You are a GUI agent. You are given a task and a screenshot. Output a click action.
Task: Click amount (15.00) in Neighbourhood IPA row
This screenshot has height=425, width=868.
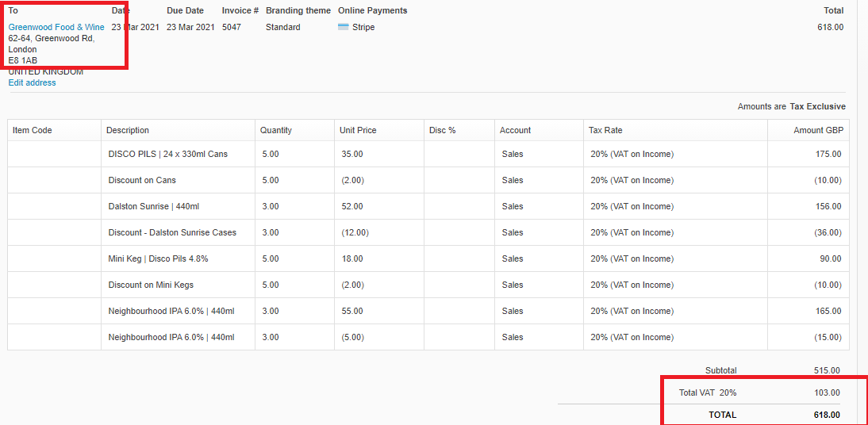(828, 337)
